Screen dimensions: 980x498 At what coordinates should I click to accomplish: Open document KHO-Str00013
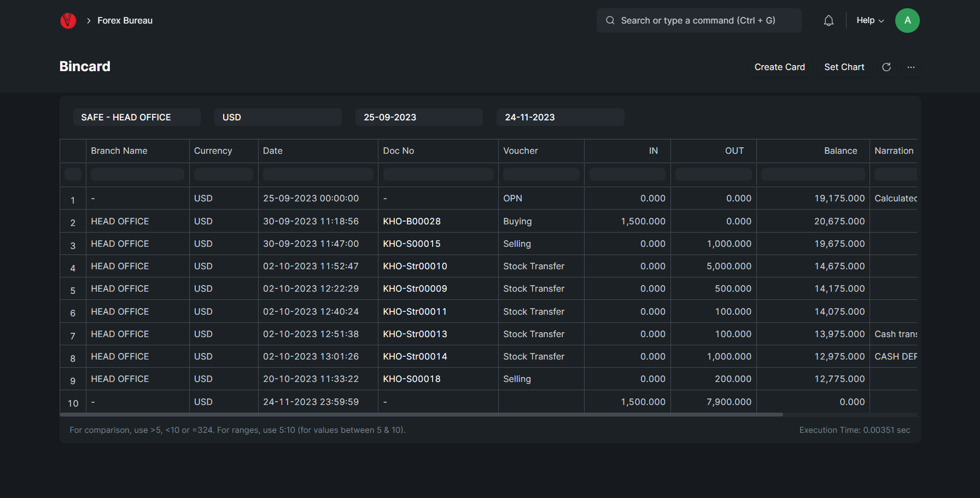click(415, 334)
